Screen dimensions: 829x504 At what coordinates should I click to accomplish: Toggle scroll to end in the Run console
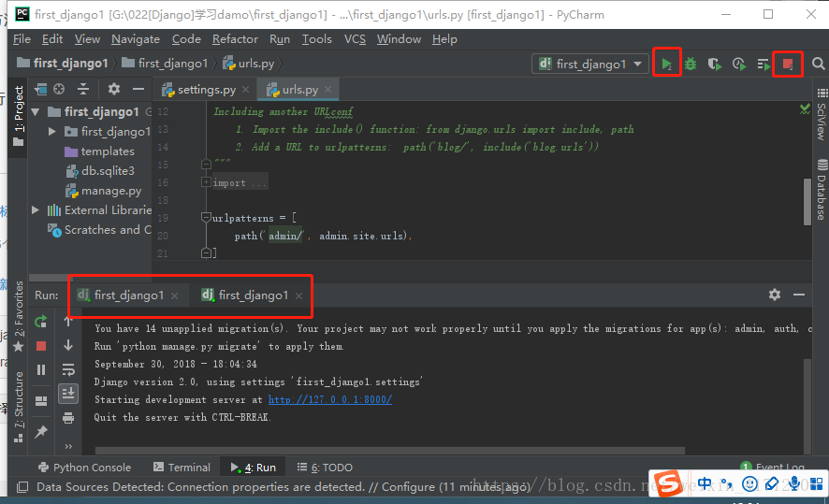[x=68, y=394]
